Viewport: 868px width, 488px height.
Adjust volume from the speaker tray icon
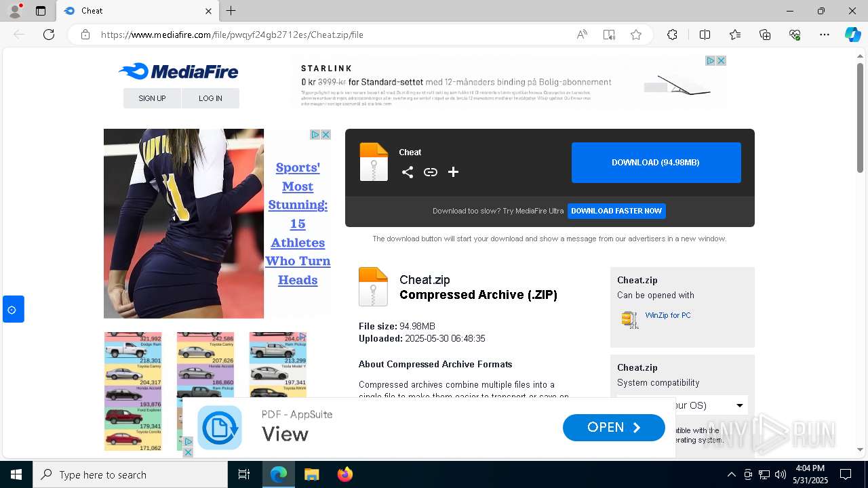click(x=781, y=474)
